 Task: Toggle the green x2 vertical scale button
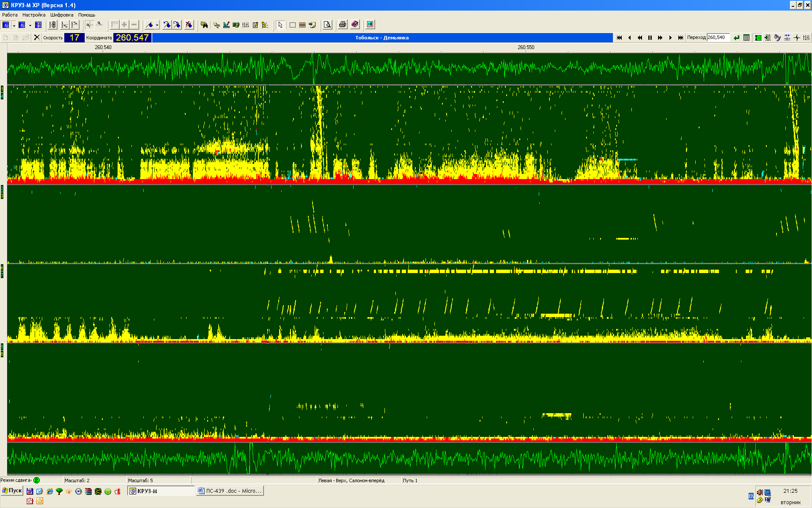pyautogui.click(x=758, y=38)
